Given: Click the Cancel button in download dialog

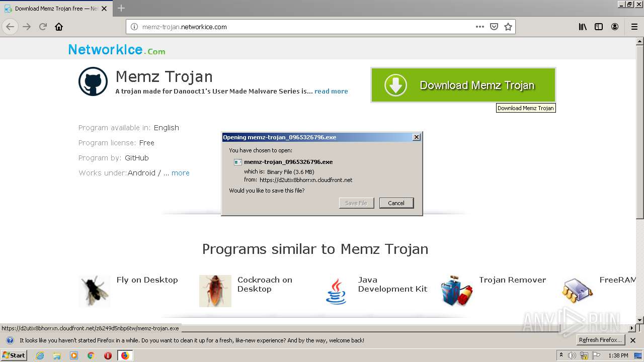Looking at the screenshot, I should [396, 203].
